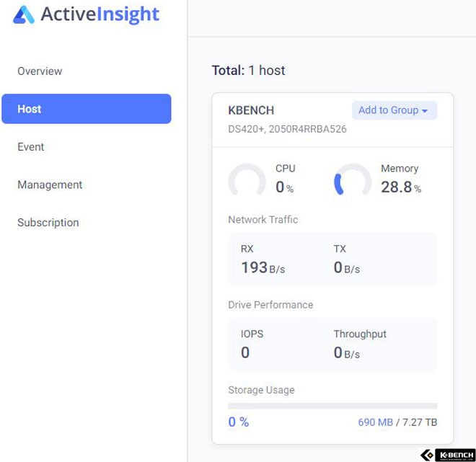The width and height of the screenshot is (476, 462).
Task: Click the DS420+ model and serial text
Action: click(x=287, y=129)
